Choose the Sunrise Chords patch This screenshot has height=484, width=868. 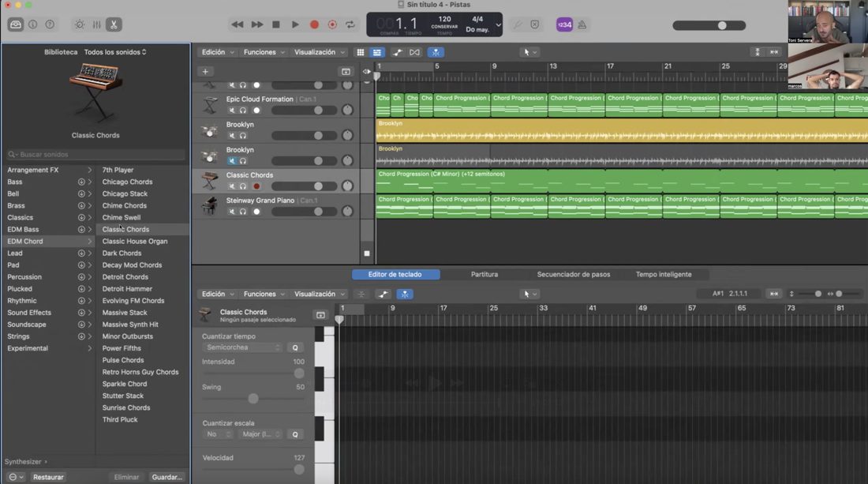tap(126, 407)
